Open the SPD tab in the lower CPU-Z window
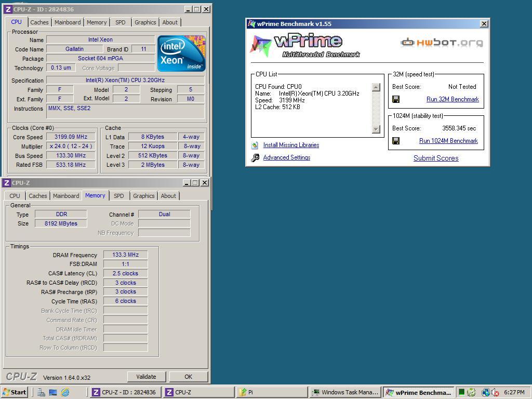The height and width of the screenshot is (399, 532). tap(119, 196)
